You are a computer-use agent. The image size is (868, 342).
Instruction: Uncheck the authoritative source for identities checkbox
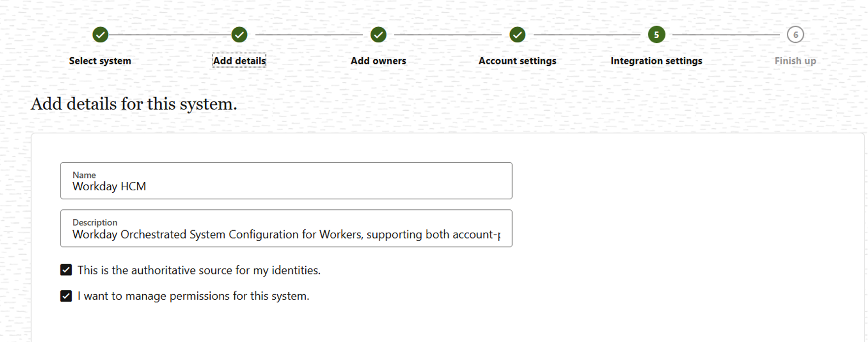(65, 270)
